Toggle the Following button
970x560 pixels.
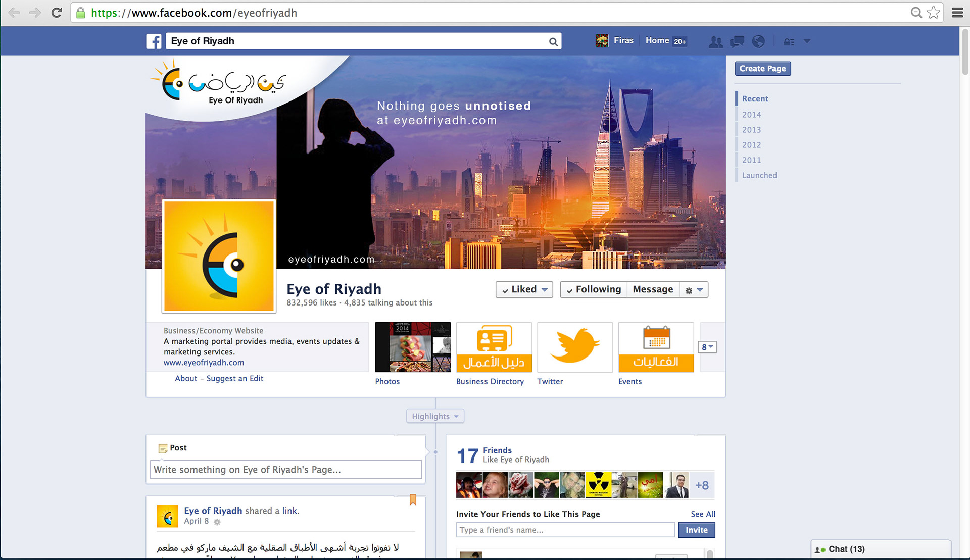click(594, 289)
